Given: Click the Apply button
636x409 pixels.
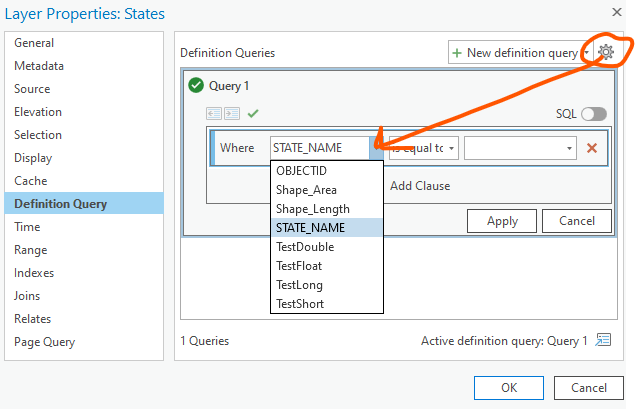Looking at the screenshot, I should point(503,221).
